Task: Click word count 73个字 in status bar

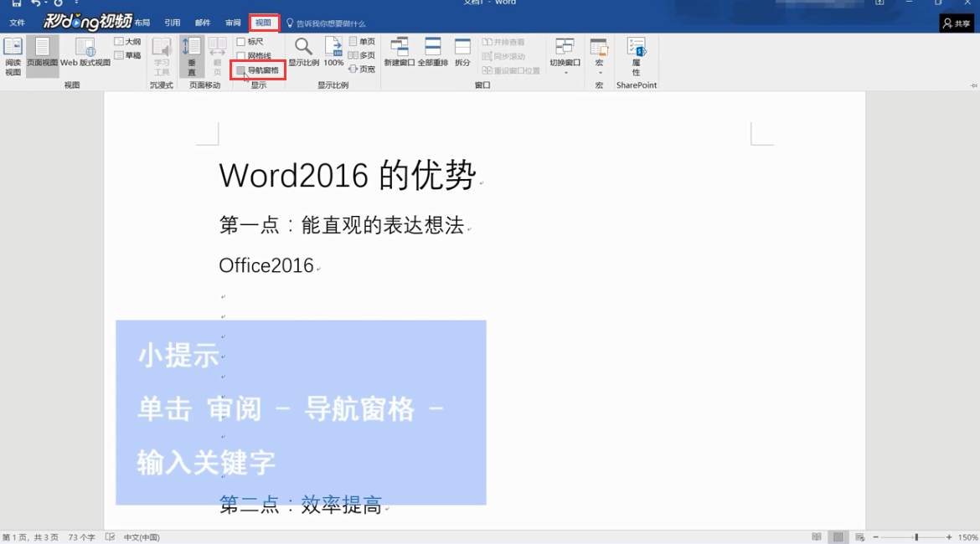Action: tap(81, 537)
